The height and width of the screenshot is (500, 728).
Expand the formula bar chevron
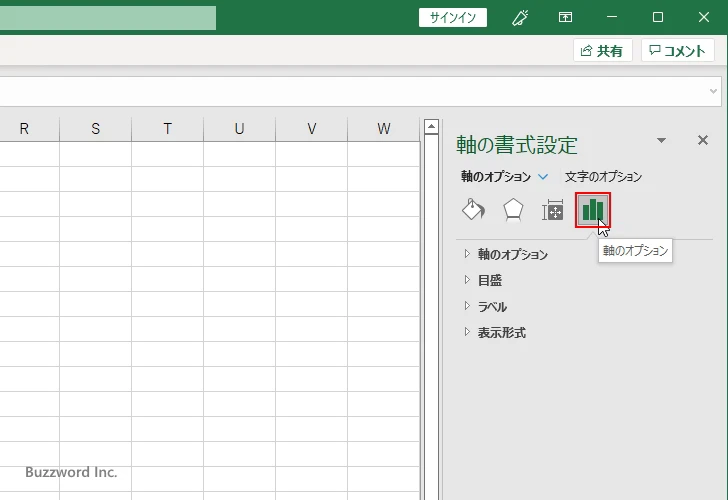pyautogui.click(x=713, y=91)
